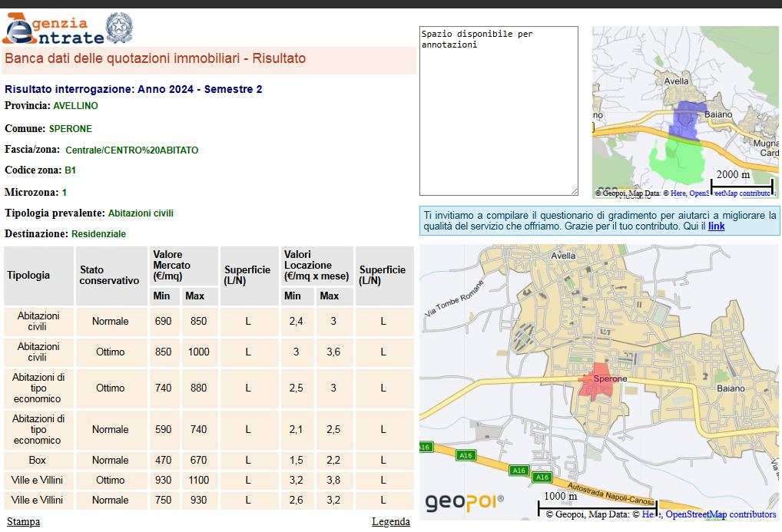Click the Avella label on the large map
This screenshot has width=782, height=532.
[x=563, y=256]
